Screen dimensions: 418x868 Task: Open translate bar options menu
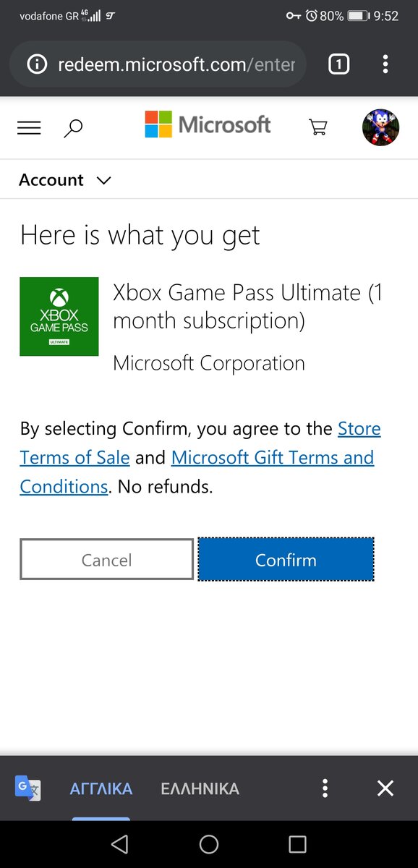325,788
